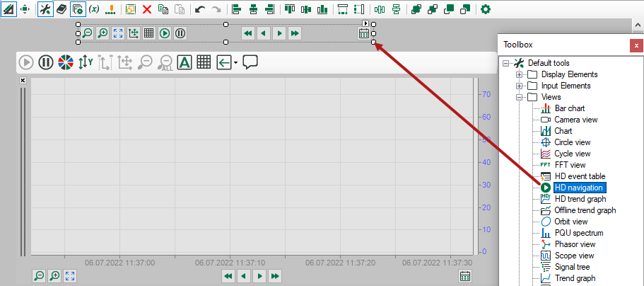Screen dimensions: 644x286
Task: Expand the Input Elements folder
Action: pyautogui.click(x=519, y=86)
